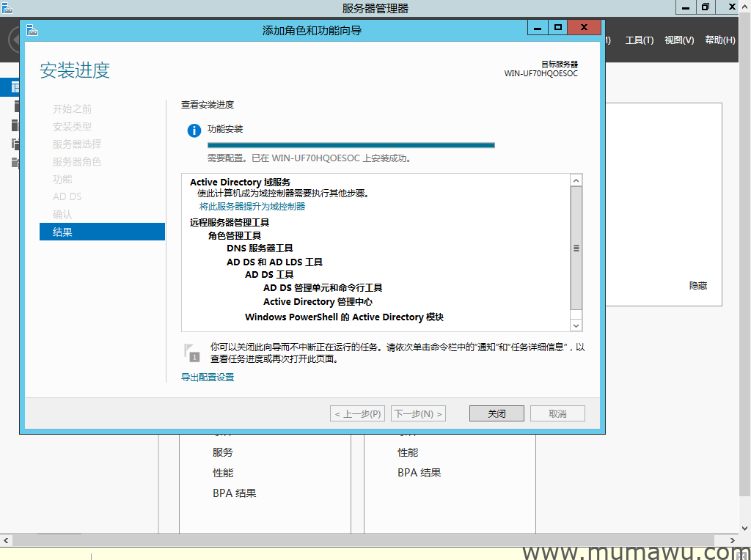The image size is (751, 560).
Task: Click the blue info icon beside 功能安装
Action: tap(194, 130)
